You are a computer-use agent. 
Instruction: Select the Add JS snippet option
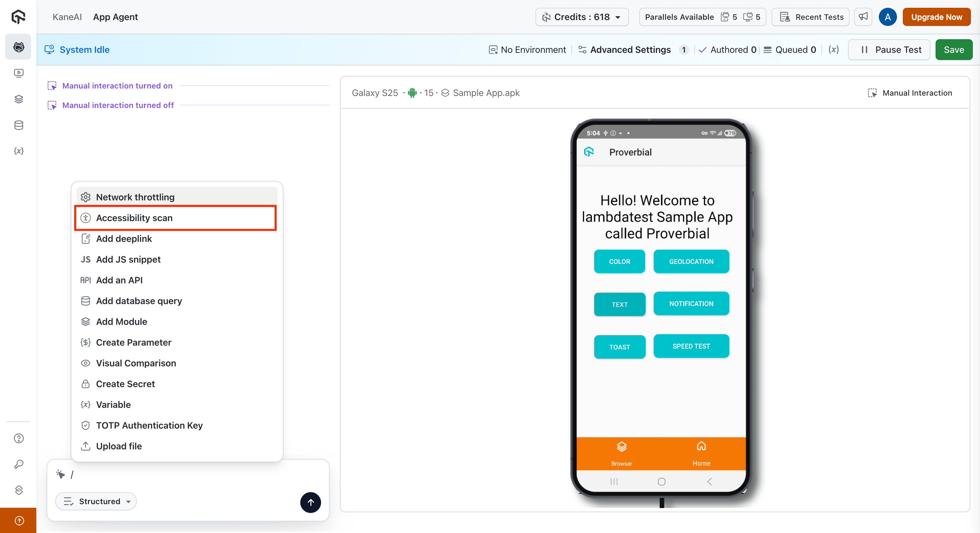point(128,259)
